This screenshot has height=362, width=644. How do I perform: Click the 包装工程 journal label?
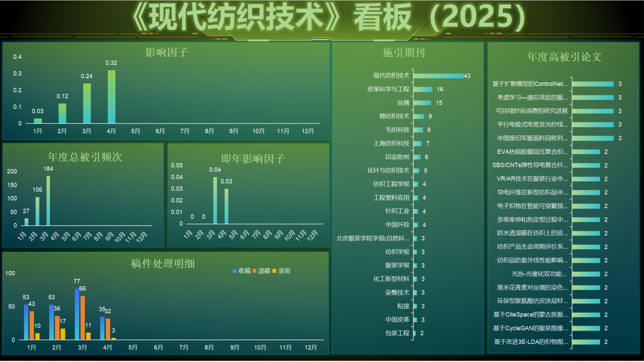click(x=397, y=333)
